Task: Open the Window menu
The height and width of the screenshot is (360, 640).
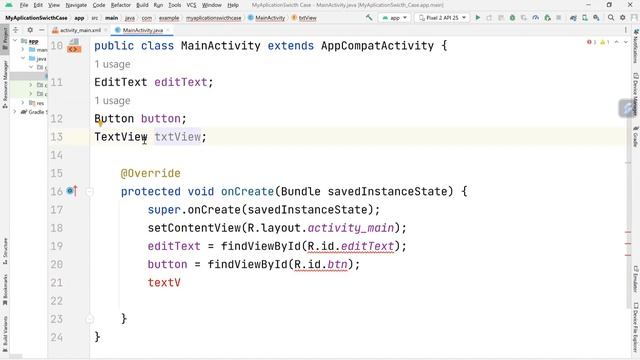Action: click(x=211, y=5)
